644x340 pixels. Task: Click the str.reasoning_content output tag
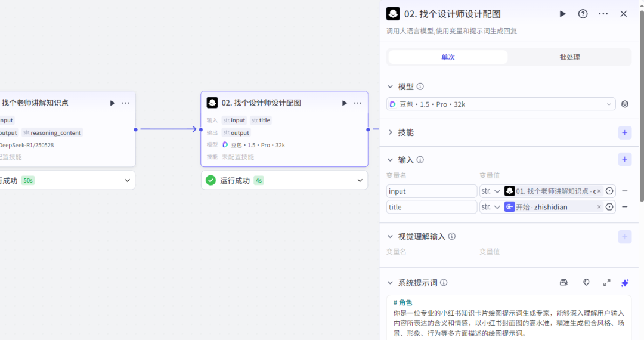52,132
